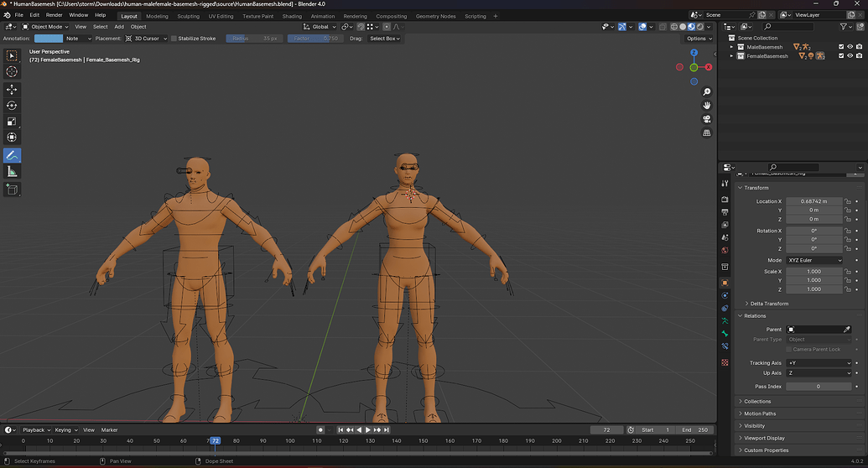Toggle Location X lock icon
Viewport: 868px width, 468px height.
pyautogui.click(x=848, y=201)
